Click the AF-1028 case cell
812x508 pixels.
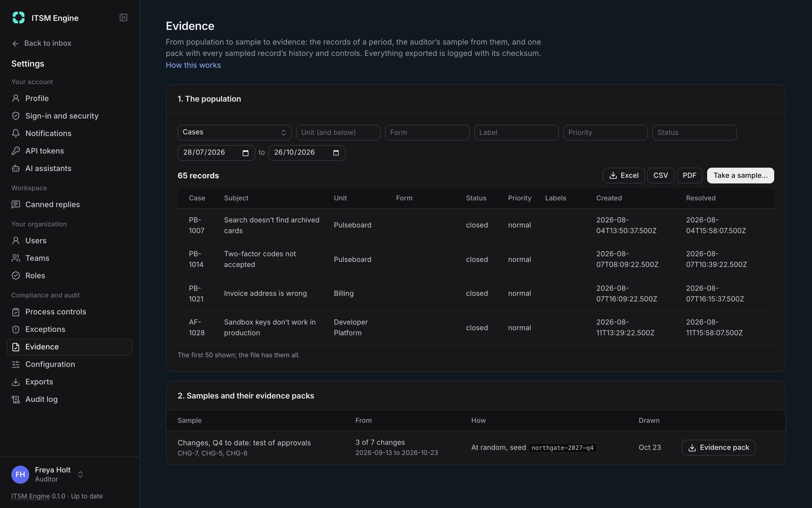(197, 328)
